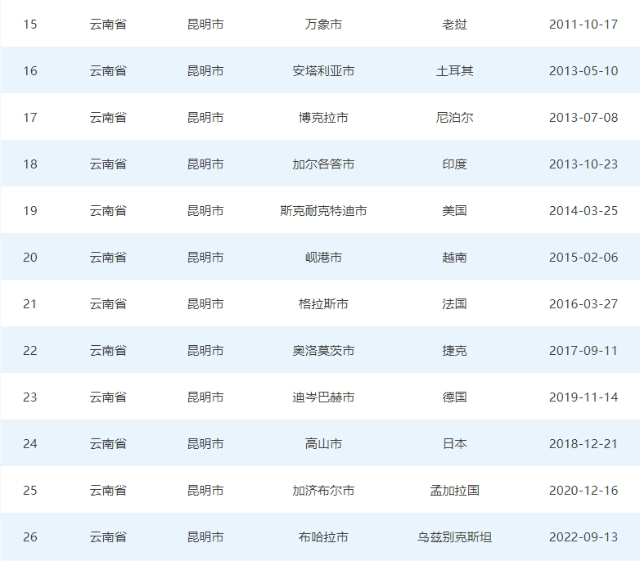Click the date 2014-03-25

point(583,211)
